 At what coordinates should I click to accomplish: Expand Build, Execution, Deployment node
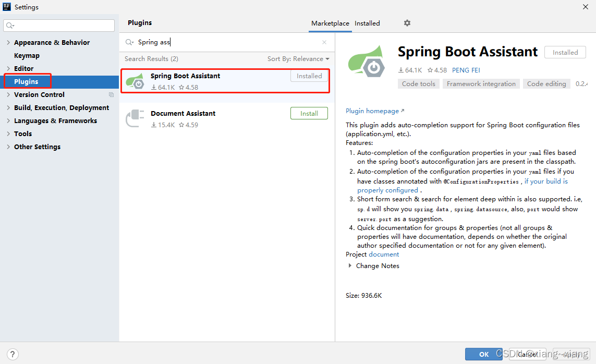(8, 107)
